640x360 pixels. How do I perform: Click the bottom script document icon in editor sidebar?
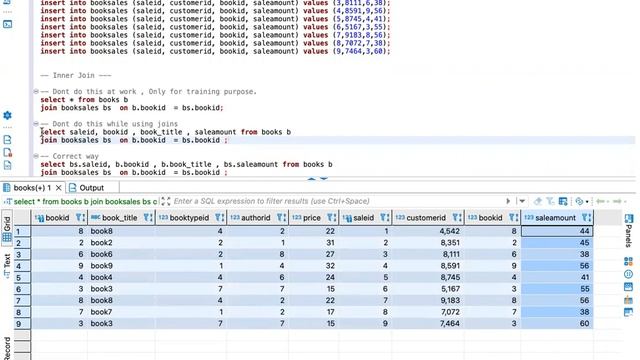point(7,165)
